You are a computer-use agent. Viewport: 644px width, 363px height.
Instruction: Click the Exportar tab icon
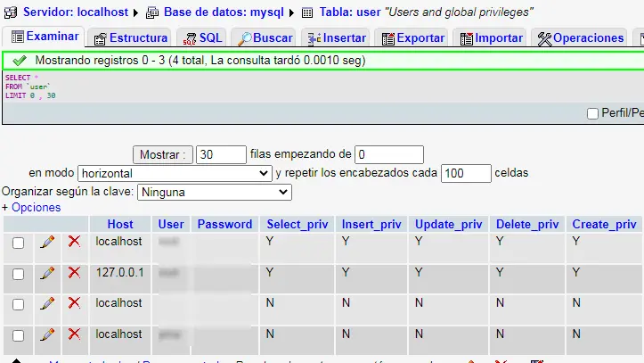(x=388, y=39)
